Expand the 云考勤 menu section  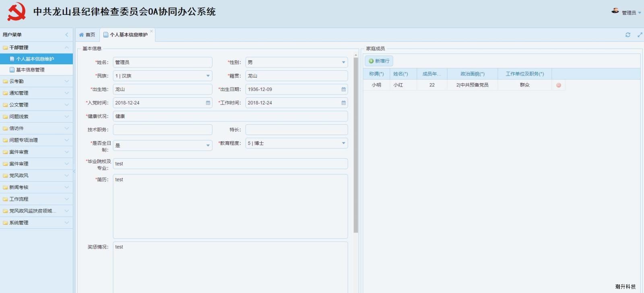pyautogui.click(x=67, y=81)
